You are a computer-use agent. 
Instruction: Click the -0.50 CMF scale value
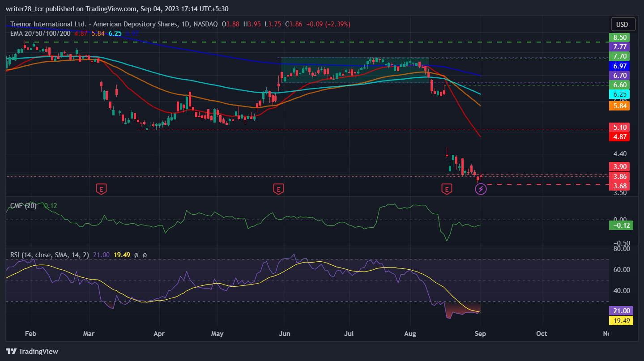point(621,242)
